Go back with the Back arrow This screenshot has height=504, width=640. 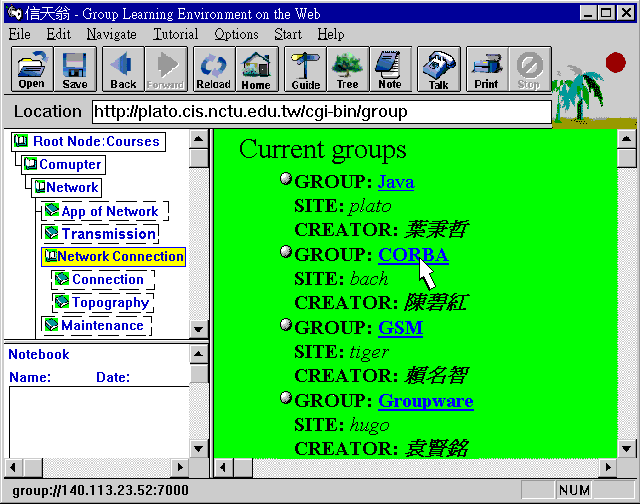[123, 70]
